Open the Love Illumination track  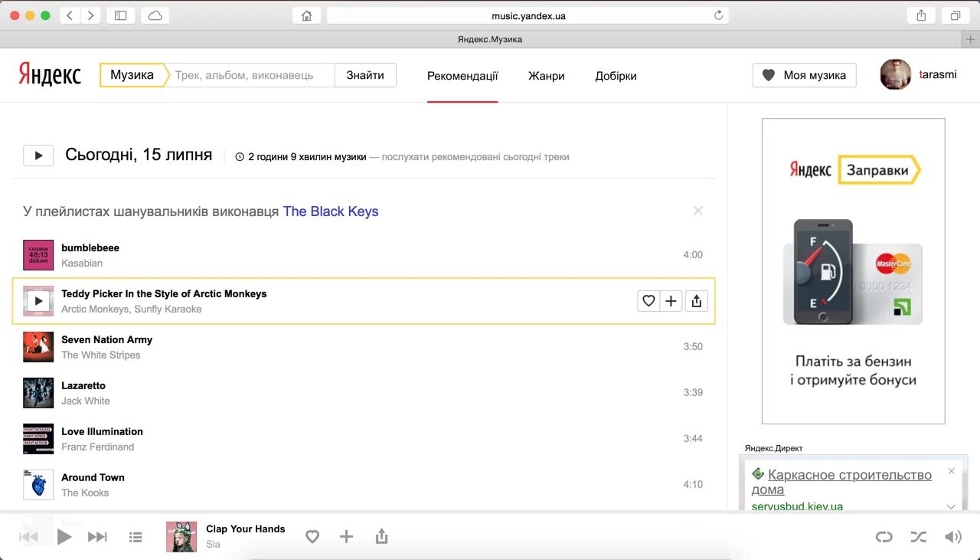tap(102, 431)
